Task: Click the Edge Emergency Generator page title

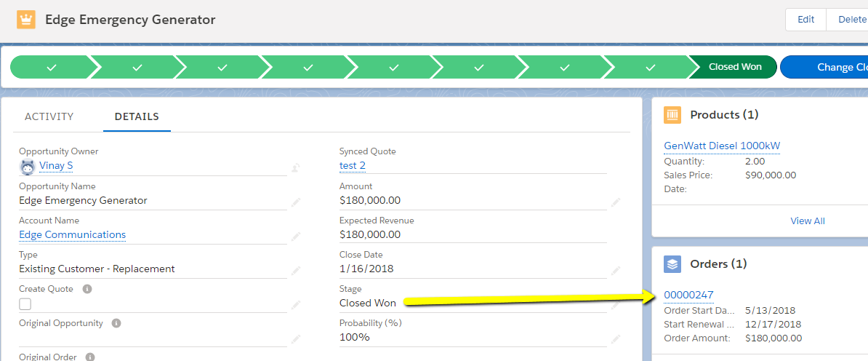Action: pos(130,20)
